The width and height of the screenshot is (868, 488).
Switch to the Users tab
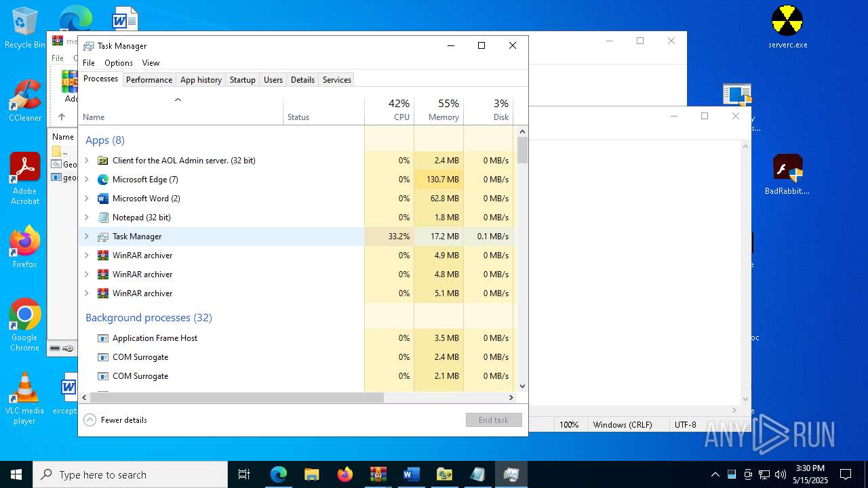click(273, 79)
